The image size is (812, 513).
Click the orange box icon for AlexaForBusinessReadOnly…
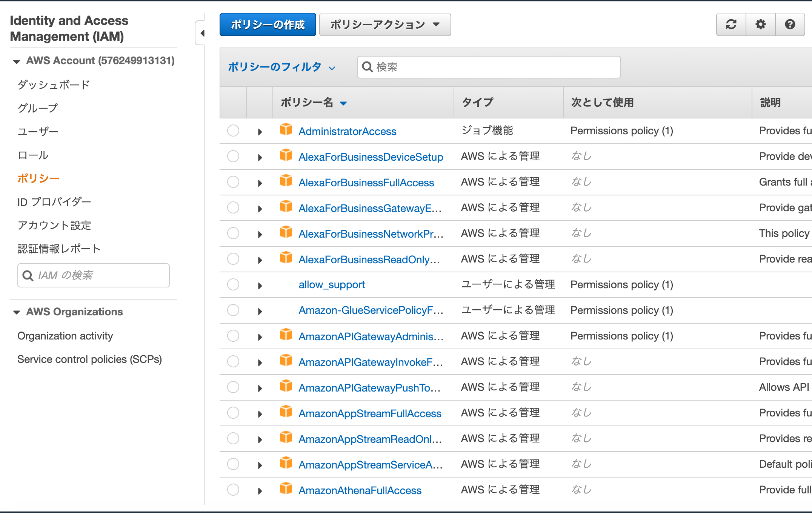(x=286, y=257)
